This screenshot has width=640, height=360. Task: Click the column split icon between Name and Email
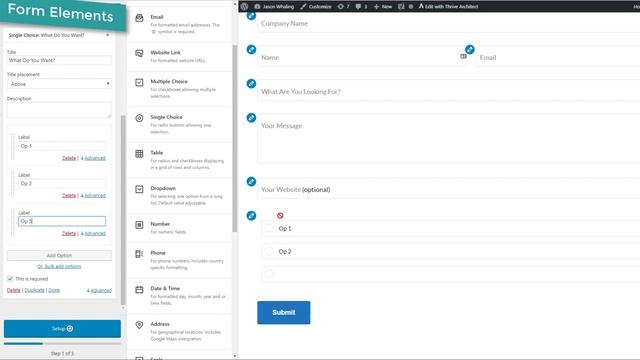tap(463, 56)
